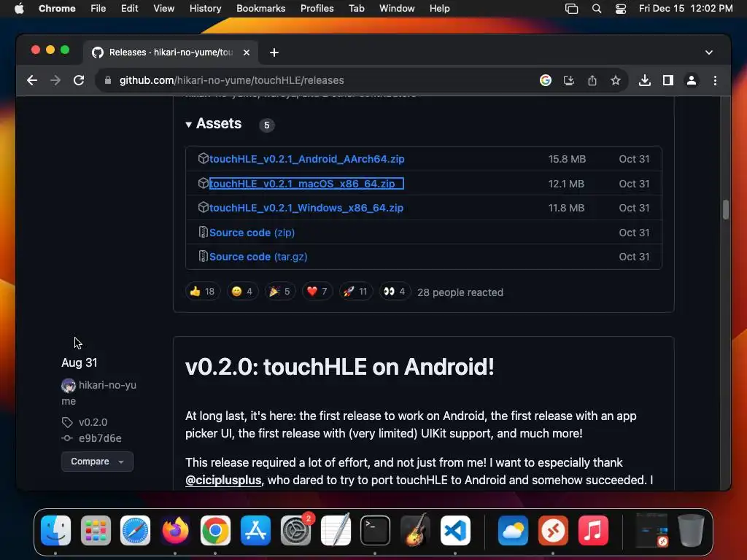Open Terminal from the Dock
Viewport: 747px width, 560px height.
tap(376, 531)
